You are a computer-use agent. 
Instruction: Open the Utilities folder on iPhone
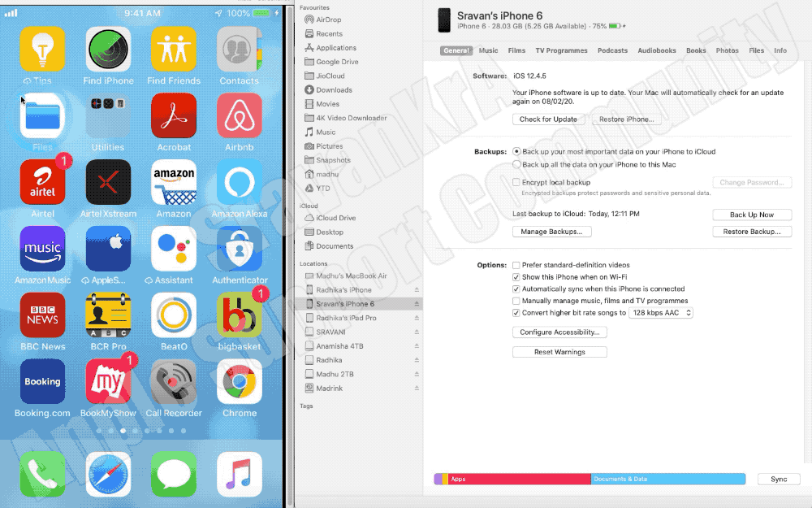tap(108, 115)
